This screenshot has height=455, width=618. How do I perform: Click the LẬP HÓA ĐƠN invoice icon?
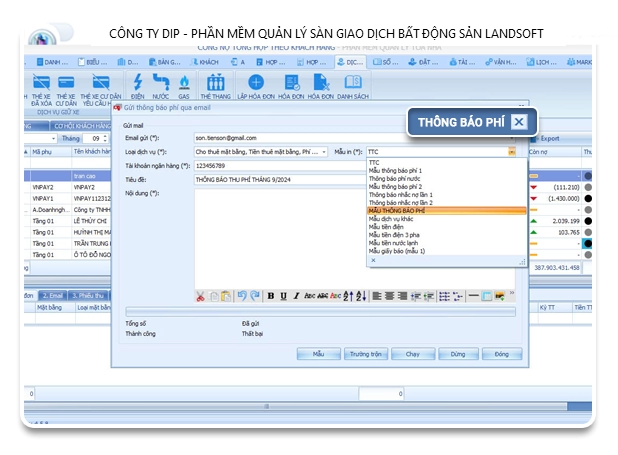pyautogui.click(x=256, y=85)
